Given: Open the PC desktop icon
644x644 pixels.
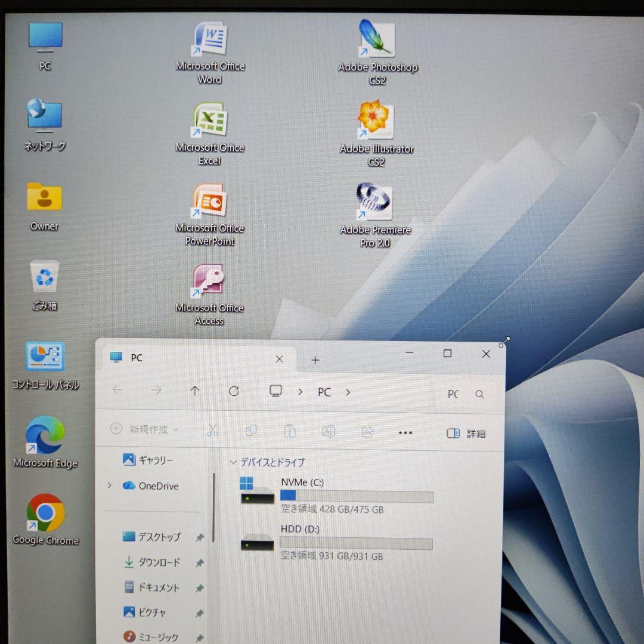Looking at the screenshot, I should [45, 46].
